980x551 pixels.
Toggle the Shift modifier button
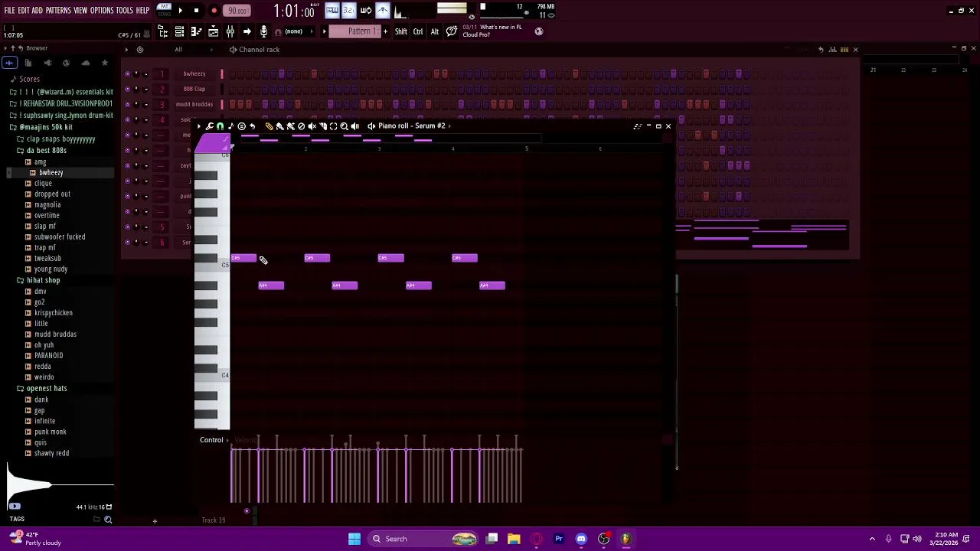(x=401, y=31)
